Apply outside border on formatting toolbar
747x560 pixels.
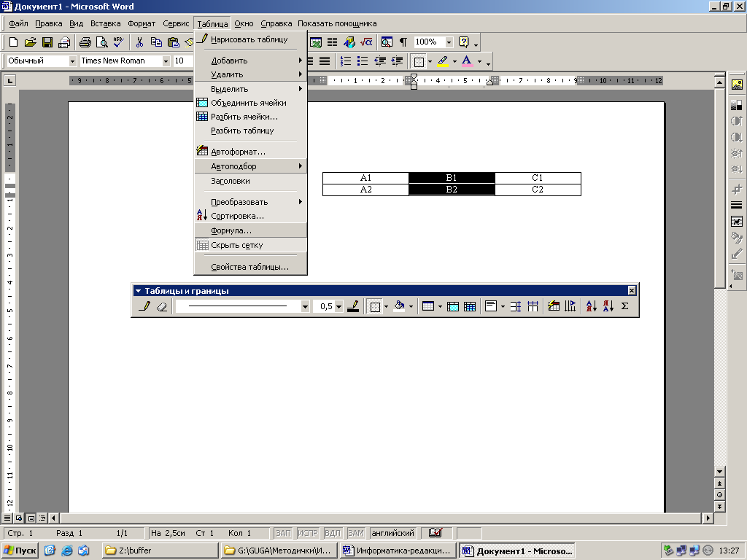(x=419, y=61)
